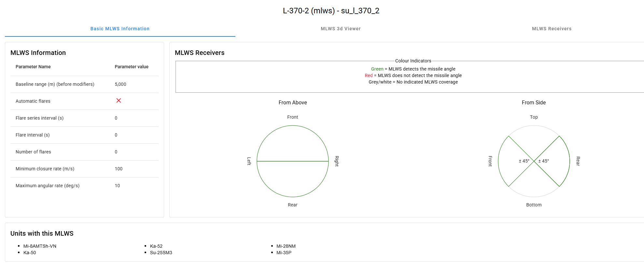Click the Green colour indicator text
This screenshot has height=275, width=644.
pyautogui.click(x=377, y=69)
